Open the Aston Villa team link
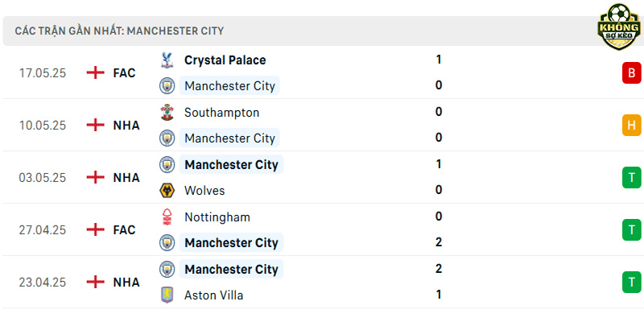Screen dimensions: 644x322 point(213,295)
